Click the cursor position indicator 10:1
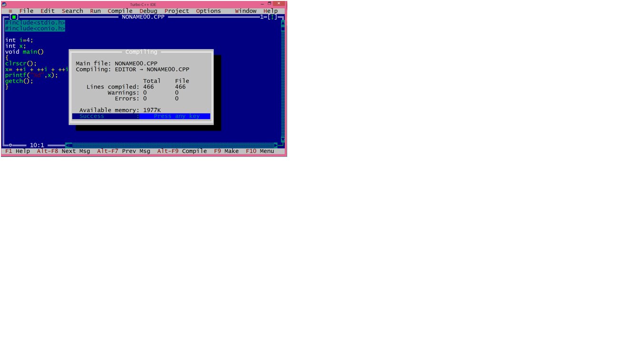Screen dimensions: 644x351 (37, 145)
